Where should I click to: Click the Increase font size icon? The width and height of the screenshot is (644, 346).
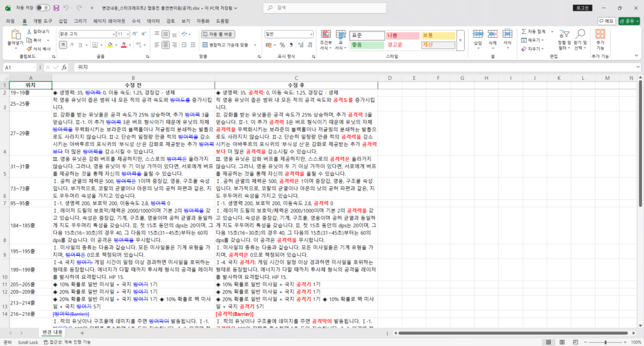point(134,34)
